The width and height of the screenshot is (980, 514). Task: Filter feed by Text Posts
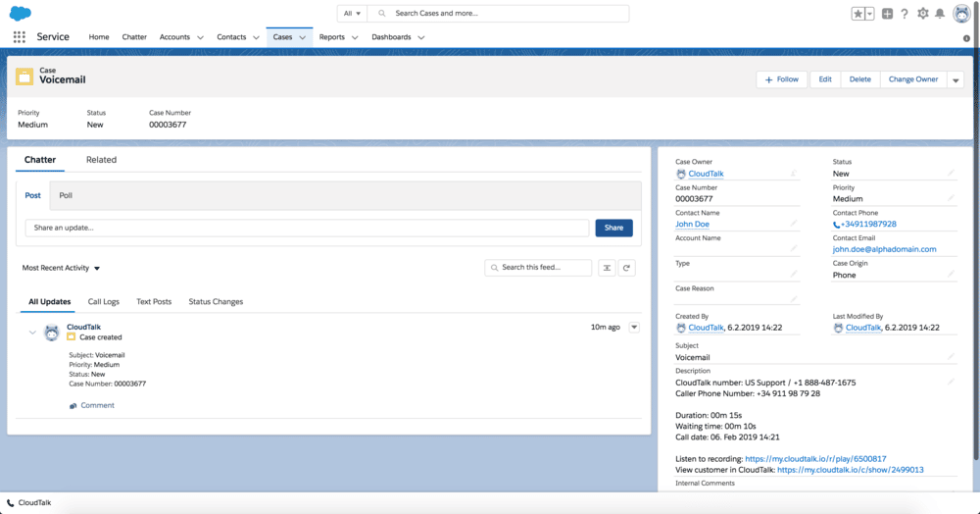154,302
